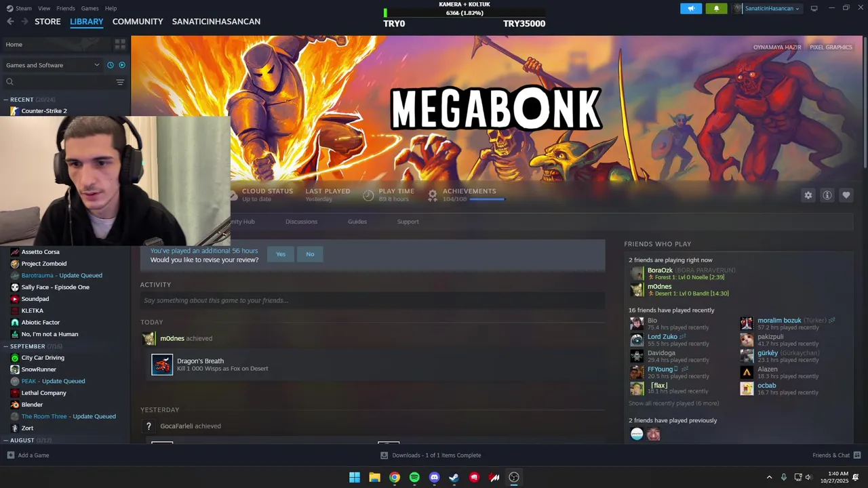Collapse the SEPTEMBER category

click(x=6, y=346)
